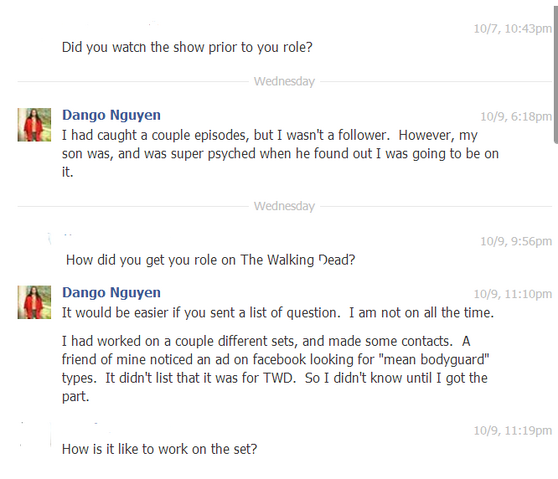Click the 10/9, 6:18pm timestamp
558x479 pixels.
point(516,116)
